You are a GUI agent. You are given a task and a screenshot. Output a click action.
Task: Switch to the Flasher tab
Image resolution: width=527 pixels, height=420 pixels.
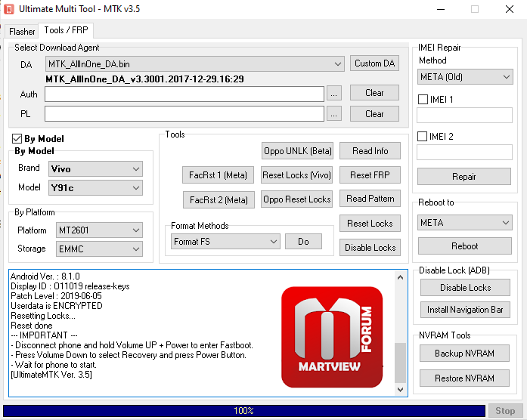(x=22, y=31)
